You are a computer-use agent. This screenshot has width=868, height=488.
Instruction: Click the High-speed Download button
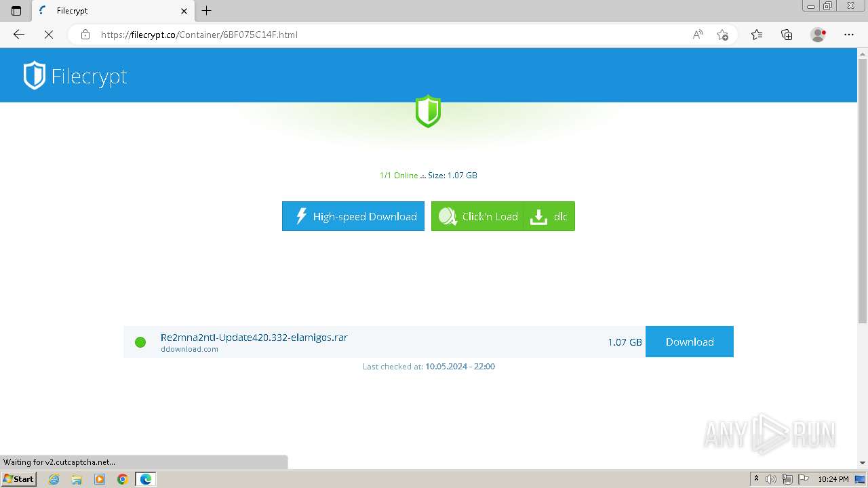click(x=353, y=216)
